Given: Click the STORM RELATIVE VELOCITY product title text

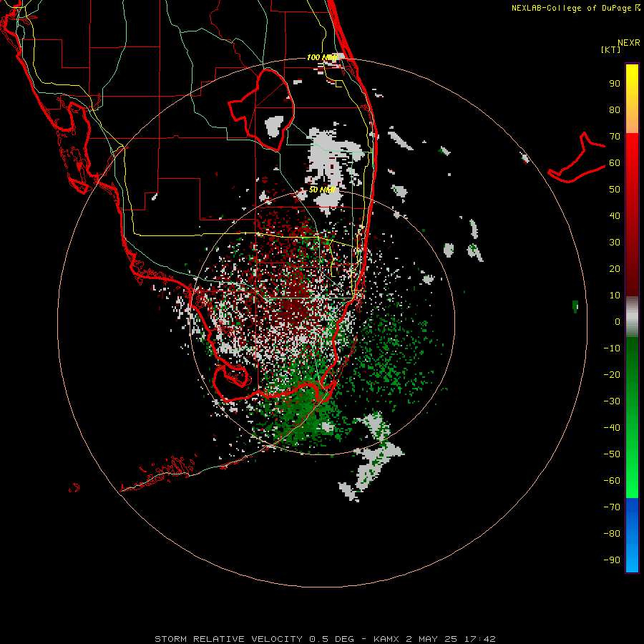Looking at the screenshot, I should (230, 639).
